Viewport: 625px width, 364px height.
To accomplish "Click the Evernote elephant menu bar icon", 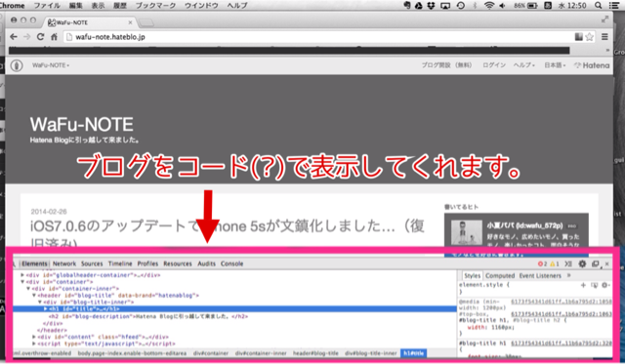I will click(407, 5).
